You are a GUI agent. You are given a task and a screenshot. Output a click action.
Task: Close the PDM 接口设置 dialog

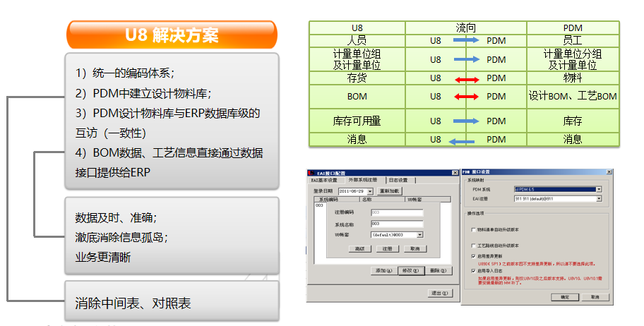(609, 171)
